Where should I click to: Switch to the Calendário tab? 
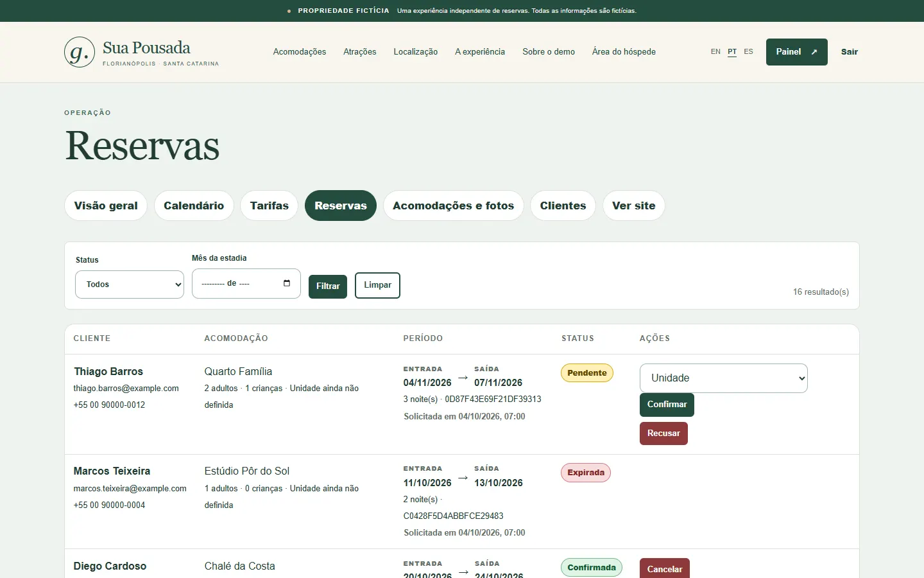click(194, 206)
